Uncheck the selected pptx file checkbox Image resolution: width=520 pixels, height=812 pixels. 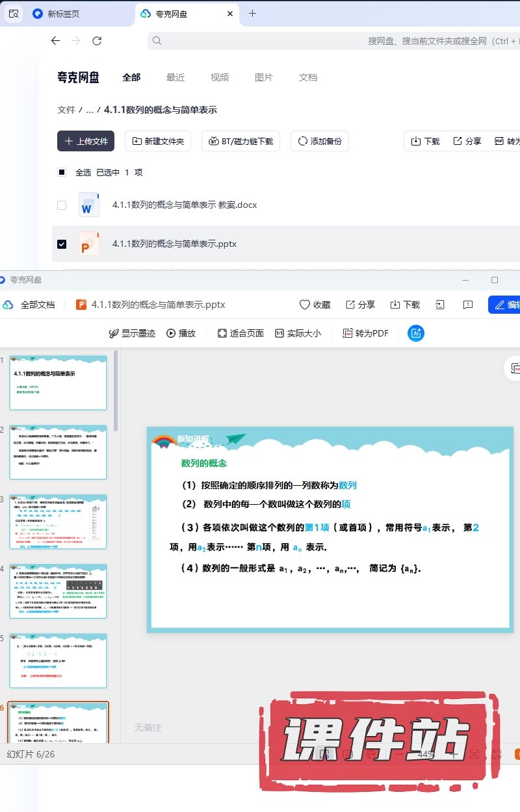coord(62,244)
